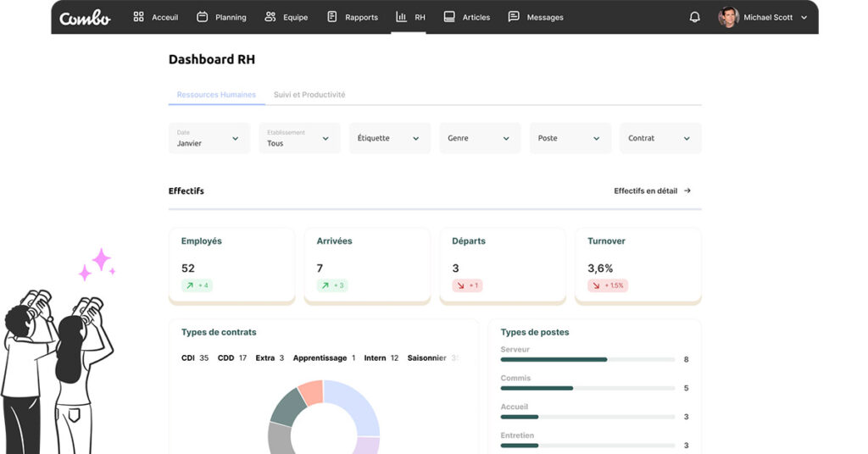Click the Combo logo

(85, 17)
